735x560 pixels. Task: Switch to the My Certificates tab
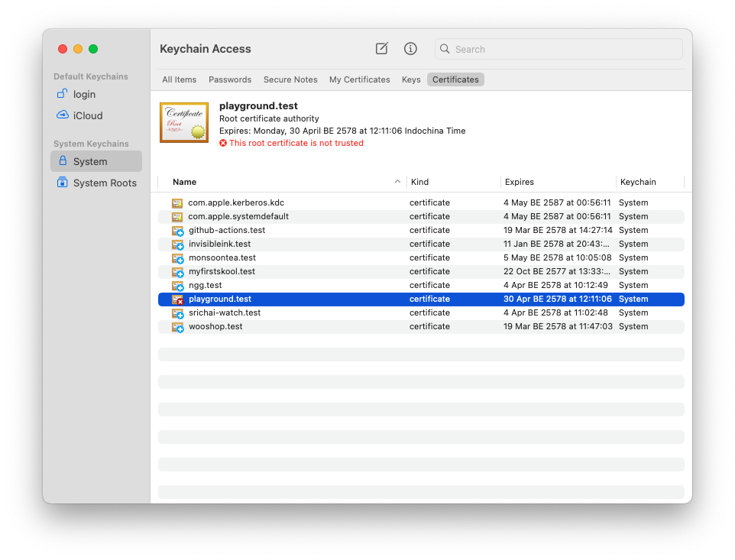[x=359, y=79]
